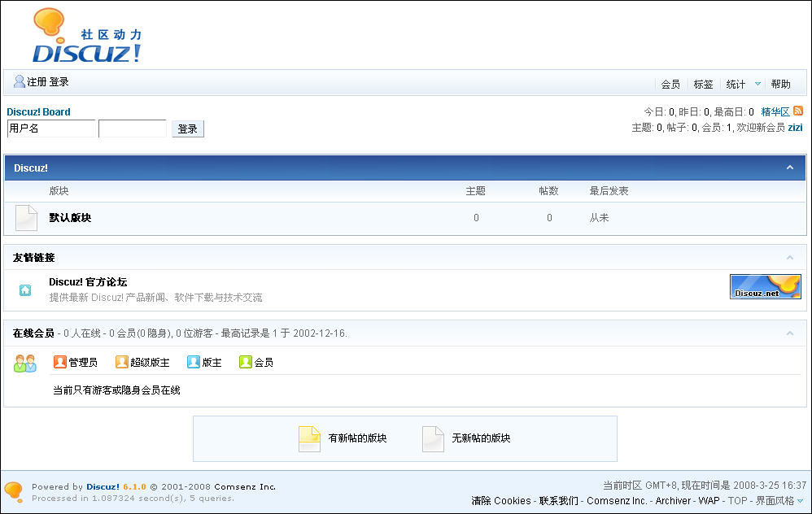The height and width of the screenshot is (514, 812).
Task: Click the orange RSS feed icon
Action: click(x=798, y=111)
